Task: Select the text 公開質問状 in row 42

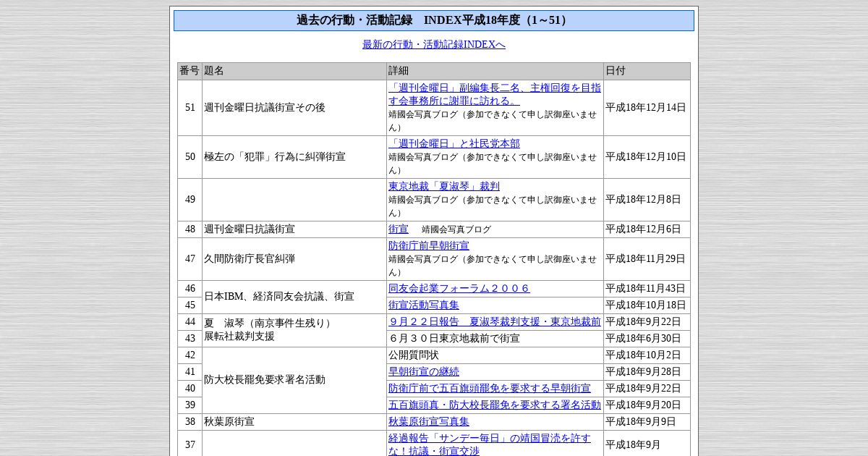Action: coord(414,355)
